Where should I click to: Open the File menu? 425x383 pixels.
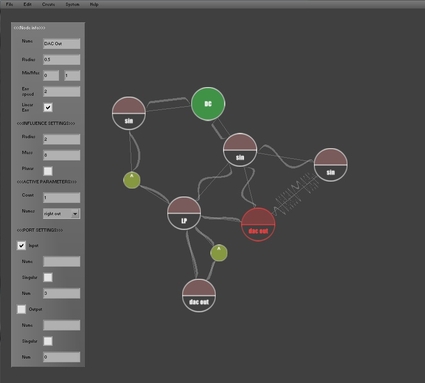(x=9, y=4)
